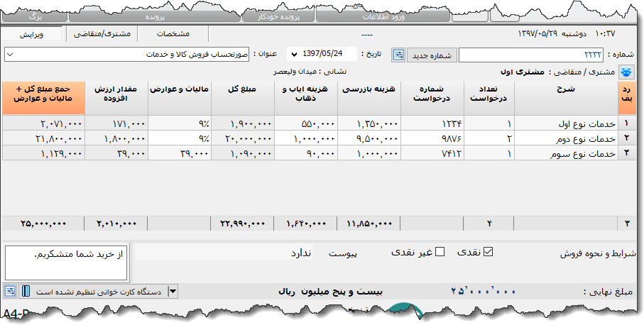This screenshot has width=644, height=325.
Task: Open the bottom-left settings sliders icon
Action: (x=10, y=292)
